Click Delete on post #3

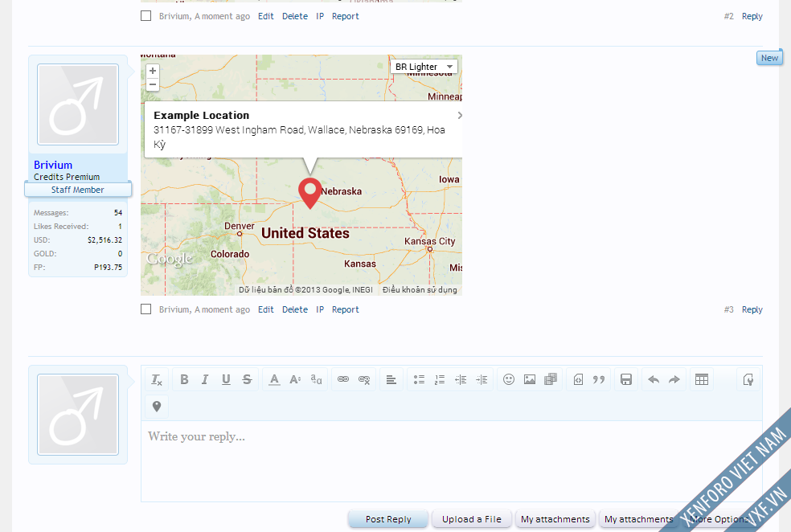pos(294,309)
